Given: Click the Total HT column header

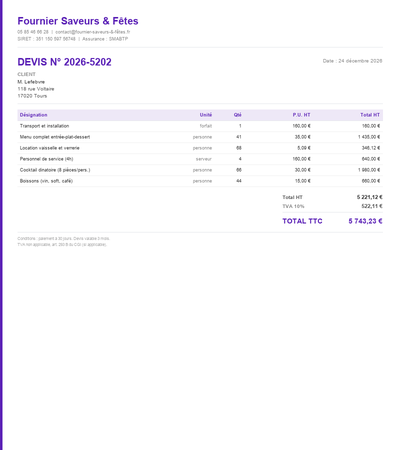Looking at the screenshot, I should coord(370,115).
